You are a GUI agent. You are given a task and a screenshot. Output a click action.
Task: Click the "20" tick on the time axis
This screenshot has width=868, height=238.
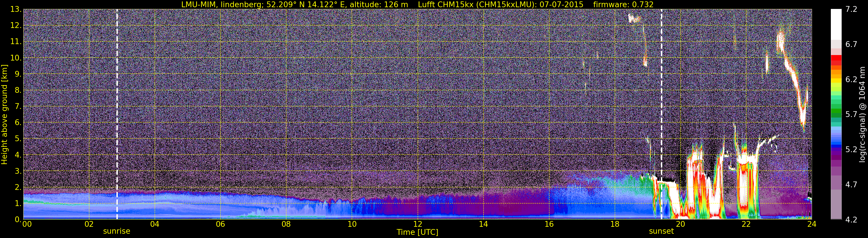(680, 224)
